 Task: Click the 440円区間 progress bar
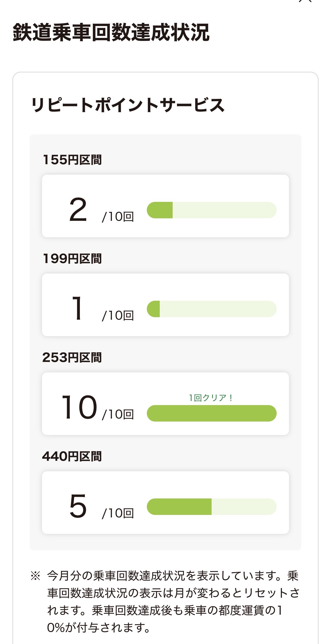[212, 507]
